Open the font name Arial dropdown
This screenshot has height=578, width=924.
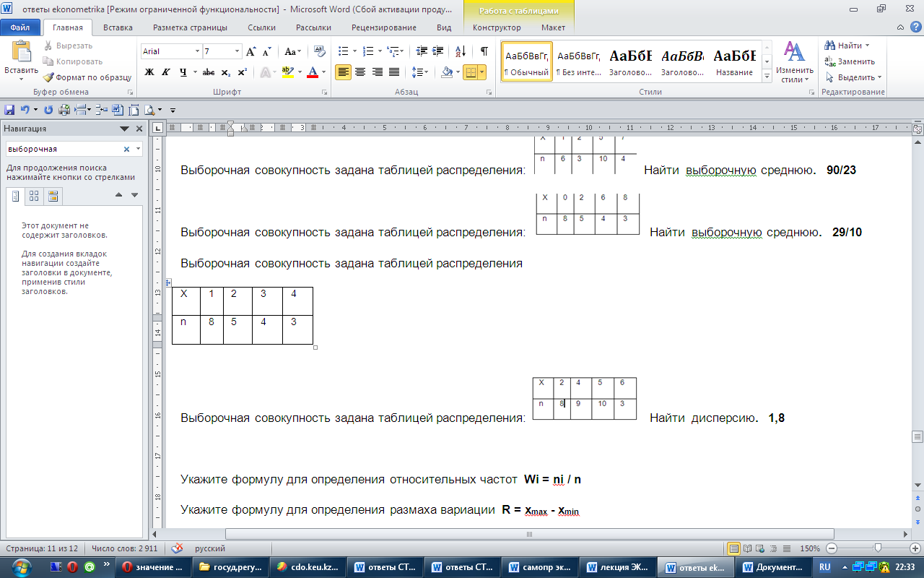pos(197,51)
